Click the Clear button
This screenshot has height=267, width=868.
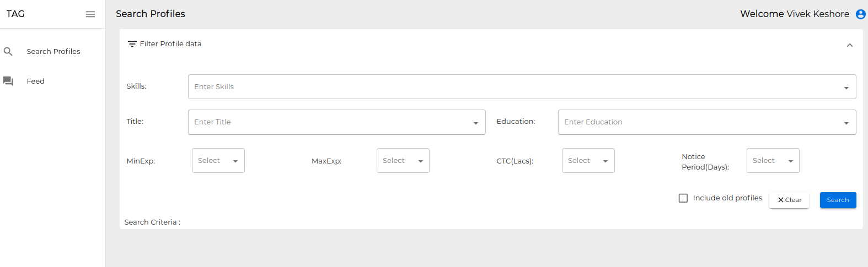(x=789, y=200)
